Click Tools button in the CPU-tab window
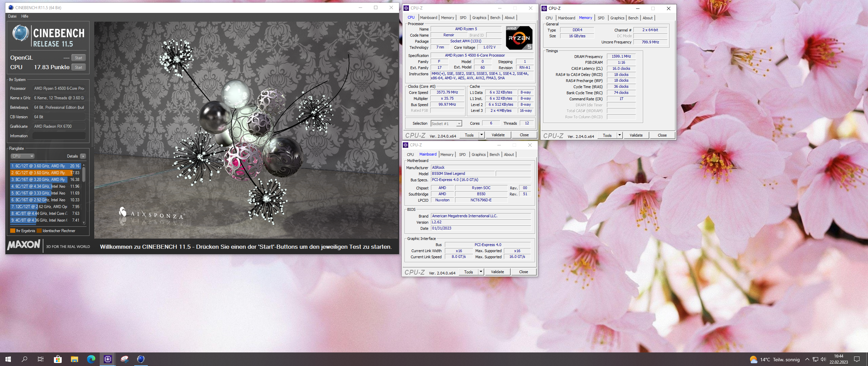This screenshot has height=366, width=868. coord(469,135)
